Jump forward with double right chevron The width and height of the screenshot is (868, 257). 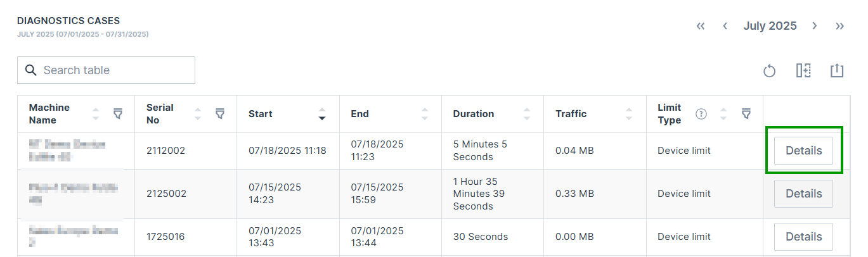[x=839, y=26]
